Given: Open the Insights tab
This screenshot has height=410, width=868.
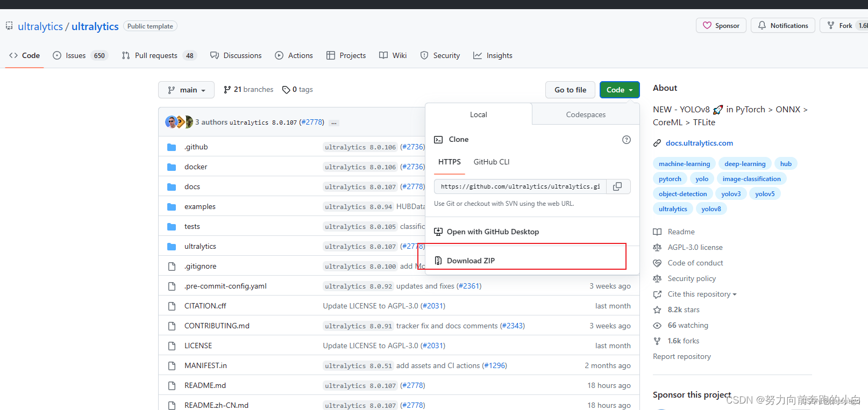Looking at the screenshot, I should 493,55.
